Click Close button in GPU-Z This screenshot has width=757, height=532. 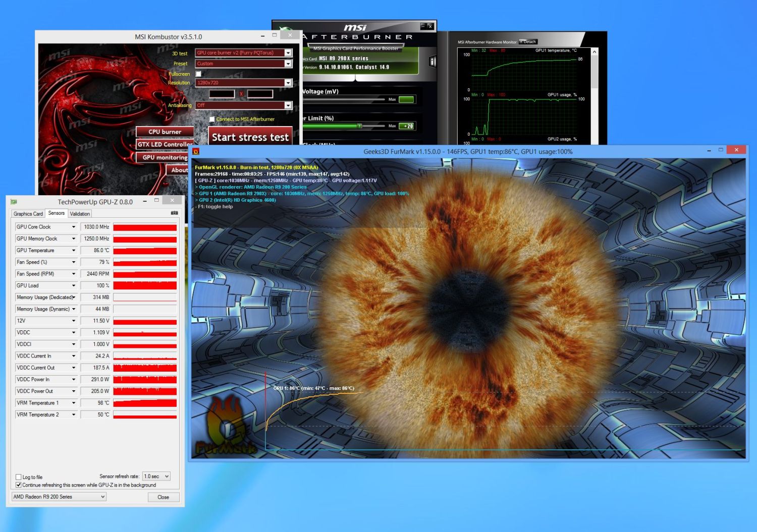pyautogui.click(x=163, y=497)
